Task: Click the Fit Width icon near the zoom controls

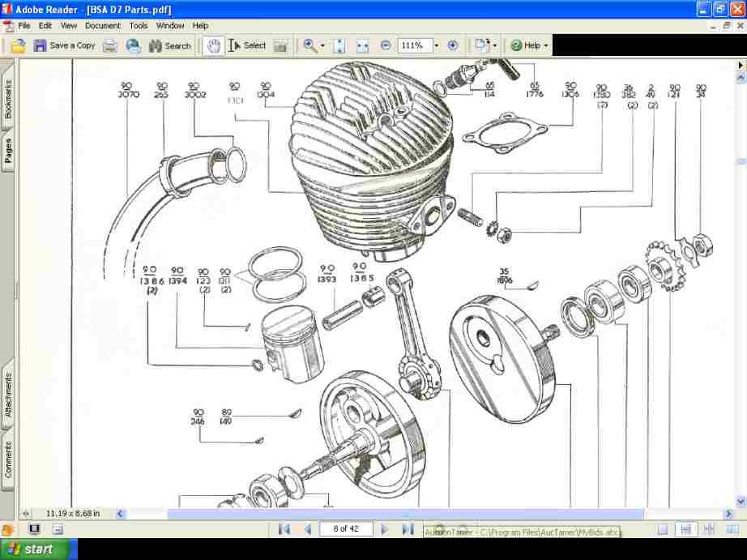Action: 361,45
